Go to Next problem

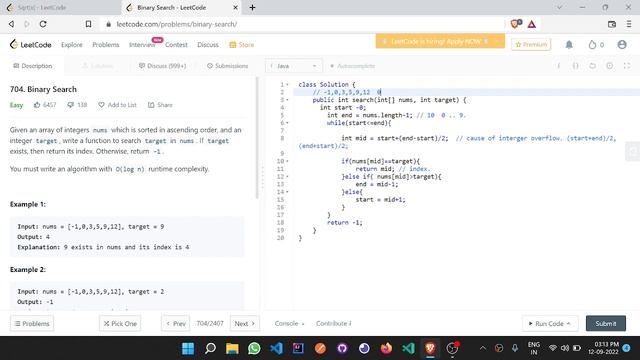click(x=244, y=323)
